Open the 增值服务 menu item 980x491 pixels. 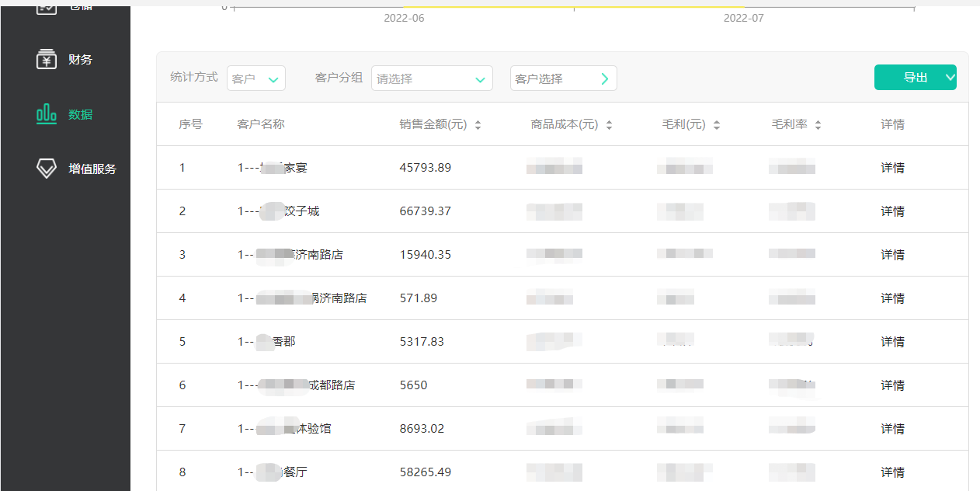(92, 169)
